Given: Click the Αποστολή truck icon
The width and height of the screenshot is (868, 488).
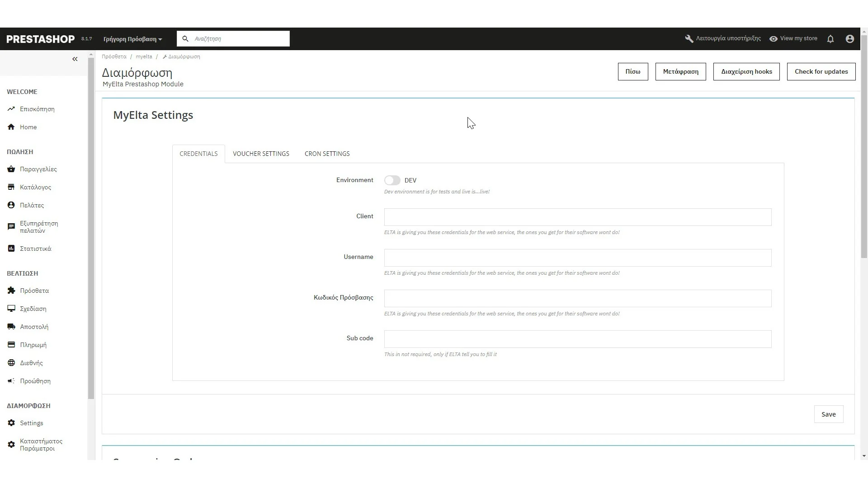Looking at the screenshot, I should coord(11,327).
